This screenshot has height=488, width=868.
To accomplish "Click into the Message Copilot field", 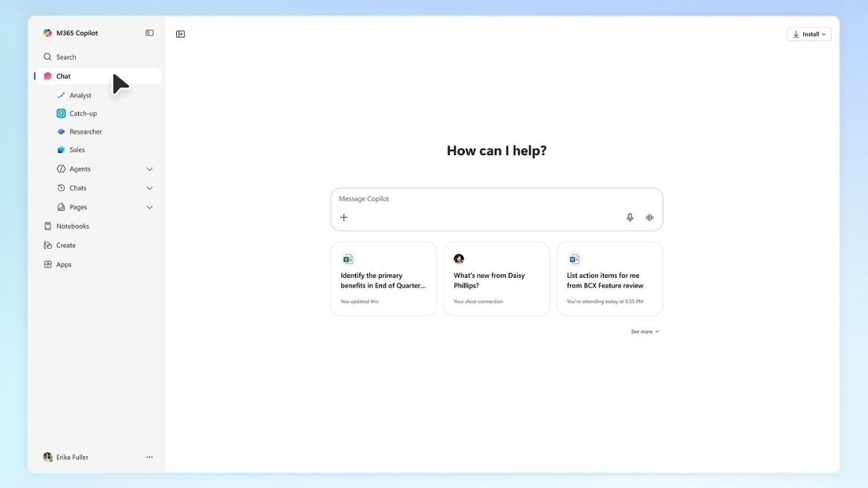I will click(476, 199).
